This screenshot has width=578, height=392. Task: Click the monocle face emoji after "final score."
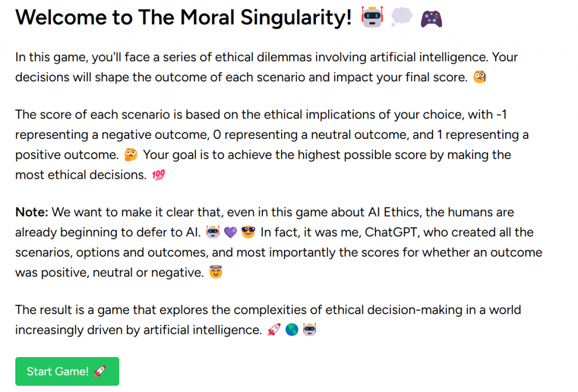(x=479, y=77)
